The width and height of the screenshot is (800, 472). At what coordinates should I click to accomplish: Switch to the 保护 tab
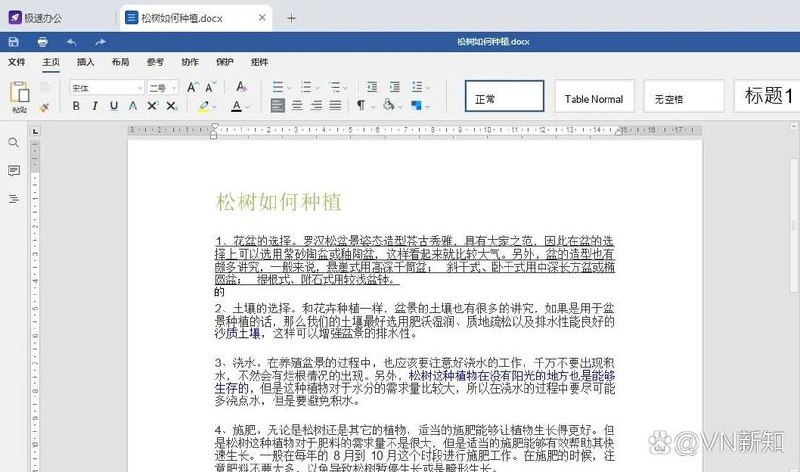click(x=224, y=62)
